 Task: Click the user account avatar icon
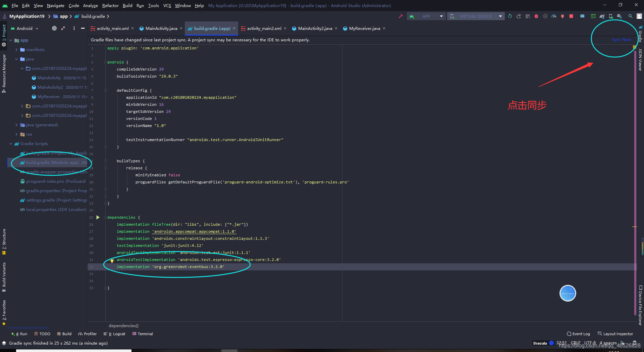tap(639, 16)
